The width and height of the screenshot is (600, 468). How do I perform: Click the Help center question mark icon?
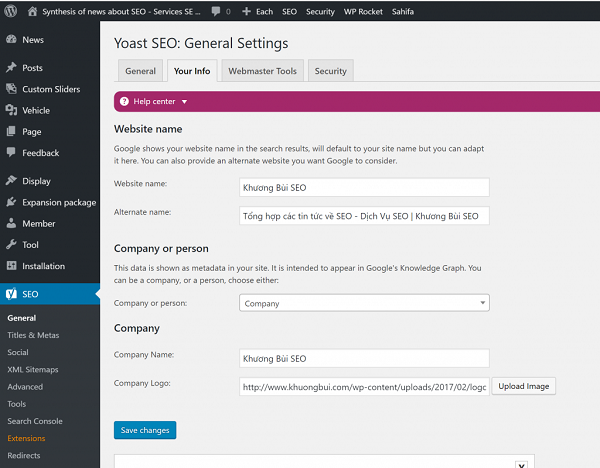[x=124, y=101]
